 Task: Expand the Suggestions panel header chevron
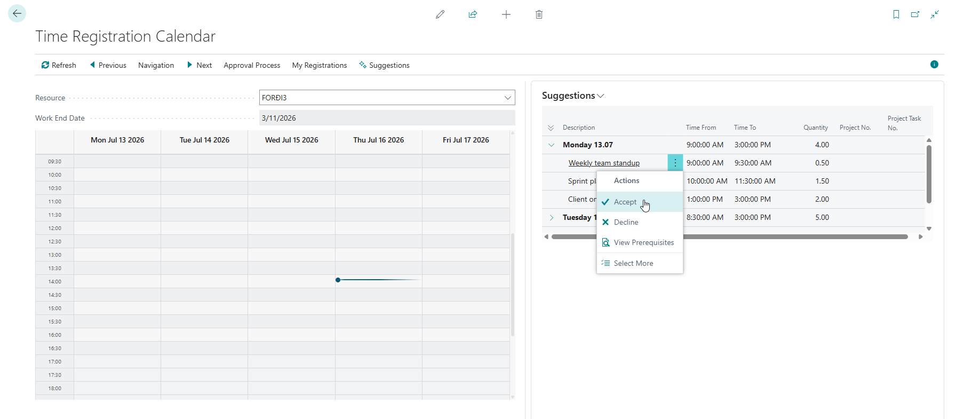(601, 96)
